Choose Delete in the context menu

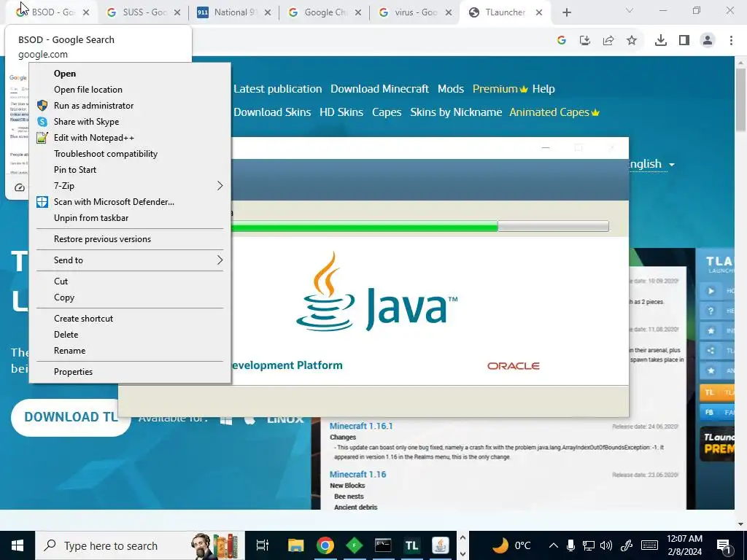coord(130,335)
